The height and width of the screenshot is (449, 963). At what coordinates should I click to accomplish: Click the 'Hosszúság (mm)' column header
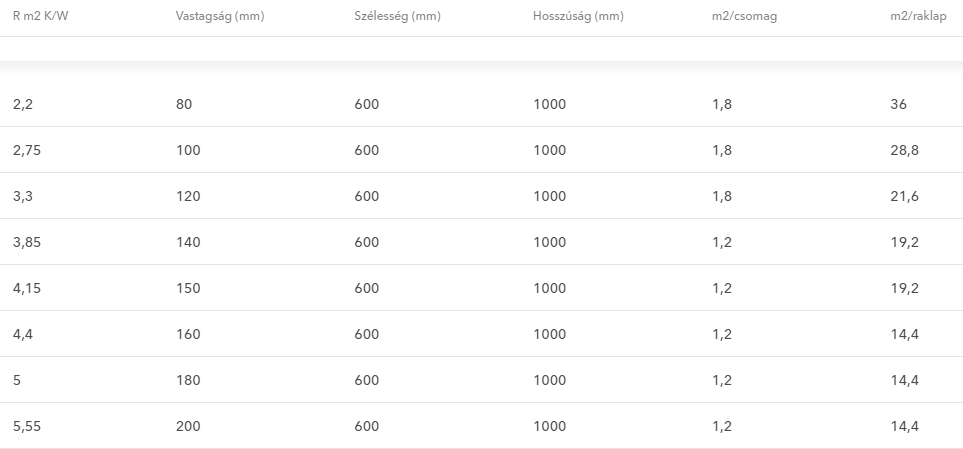578,17
